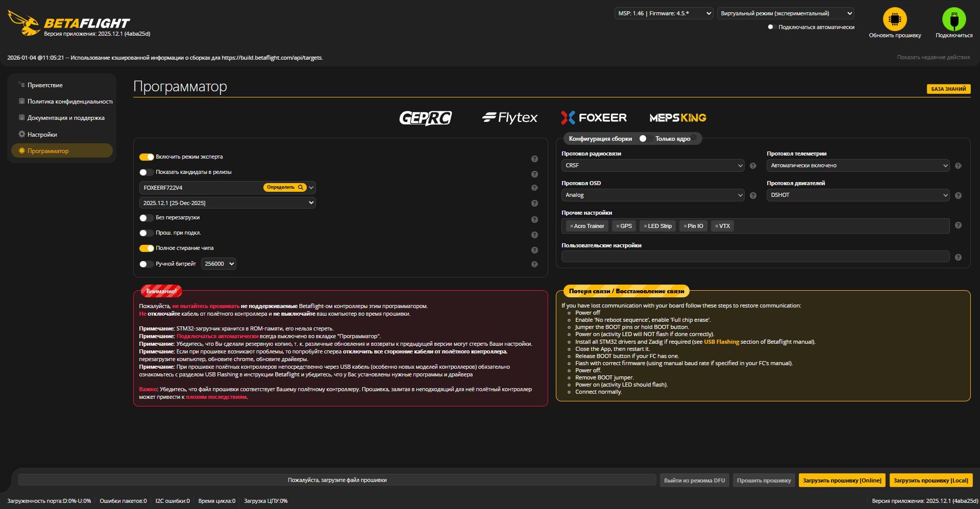
Task: Click the custom defines input field
Action: coord(755,257)
